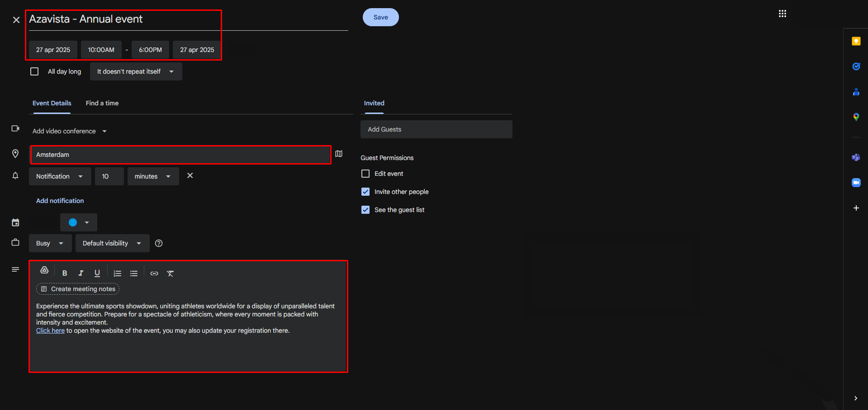868x410 pixels.
Task: Click the Amsterdam location field
Action: (x=180, y=155)
